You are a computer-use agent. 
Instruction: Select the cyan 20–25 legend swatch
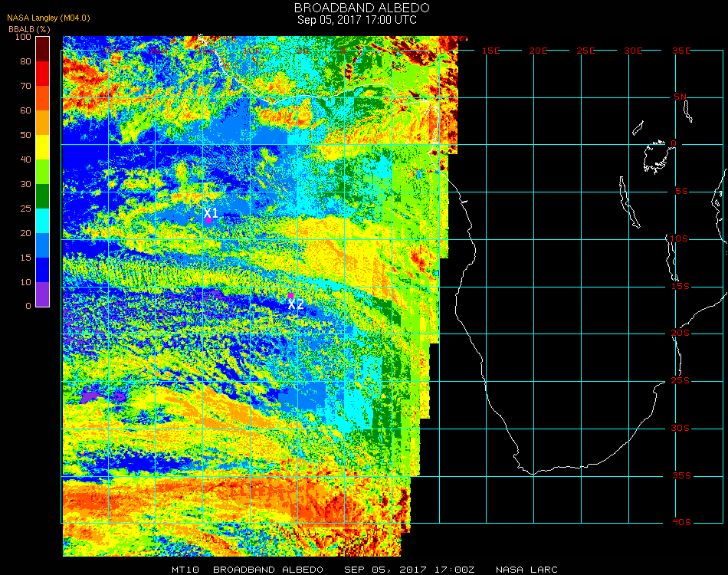coord(43,221)
